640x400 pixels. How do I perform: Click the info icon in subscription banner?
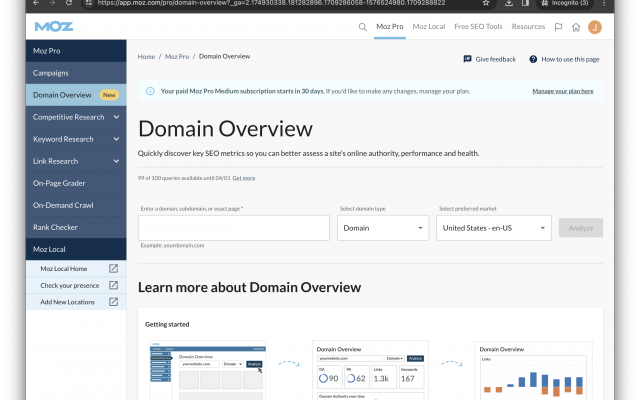point(150,91)
